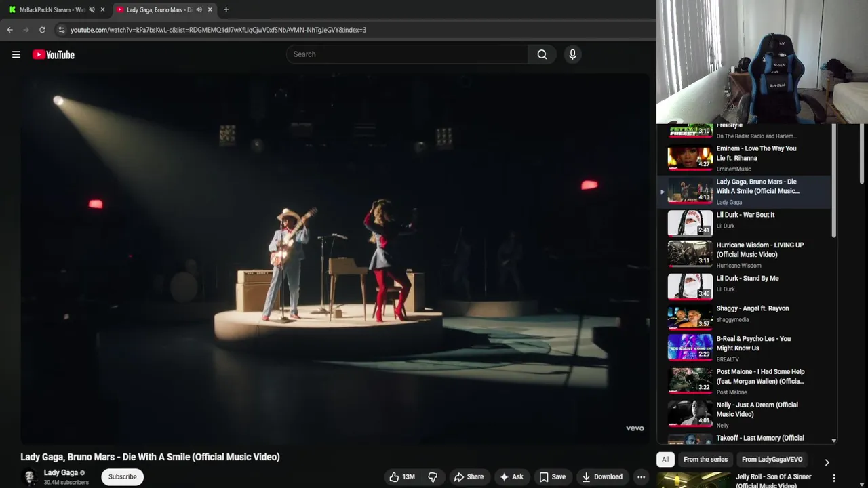
Task: Close the MrBackPackN Stream tab
Action: point(103,9)
